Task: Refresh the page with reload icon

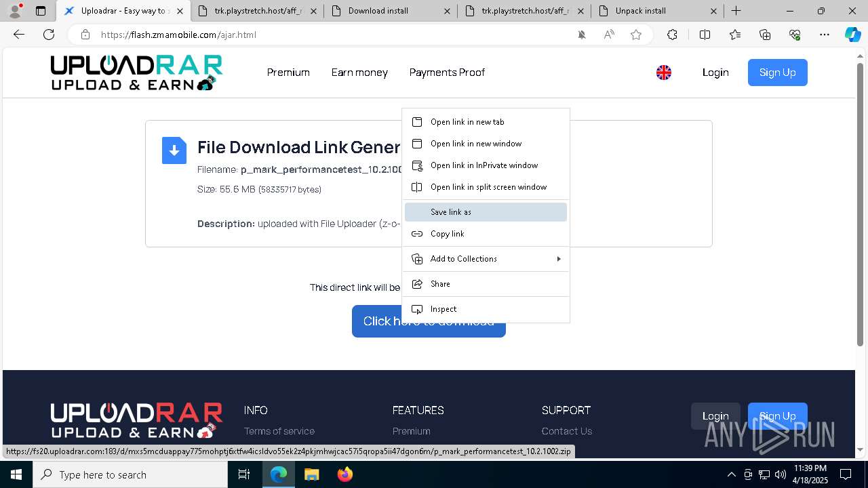Action: click(x=49, y=35)
